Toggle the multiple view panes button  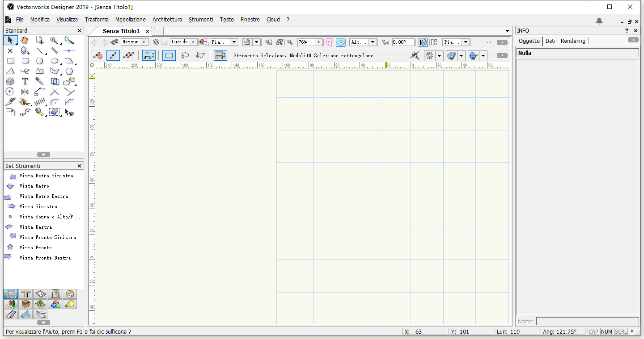[434, 42]
